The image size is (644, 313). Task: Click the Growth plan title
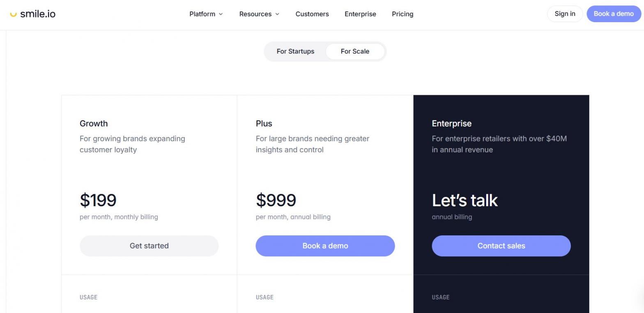click(94, 124)
